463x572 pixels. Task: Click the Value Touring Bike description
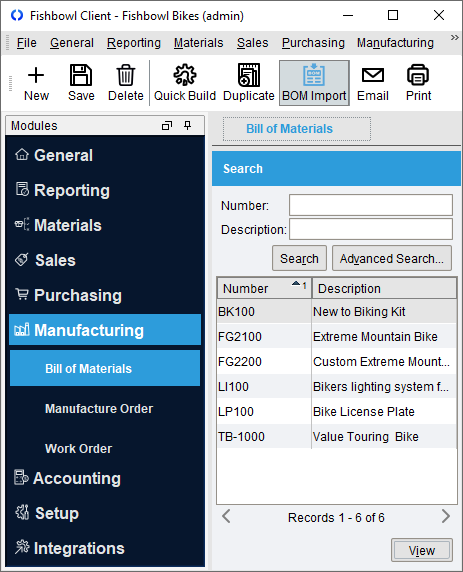tap(366, 436)
